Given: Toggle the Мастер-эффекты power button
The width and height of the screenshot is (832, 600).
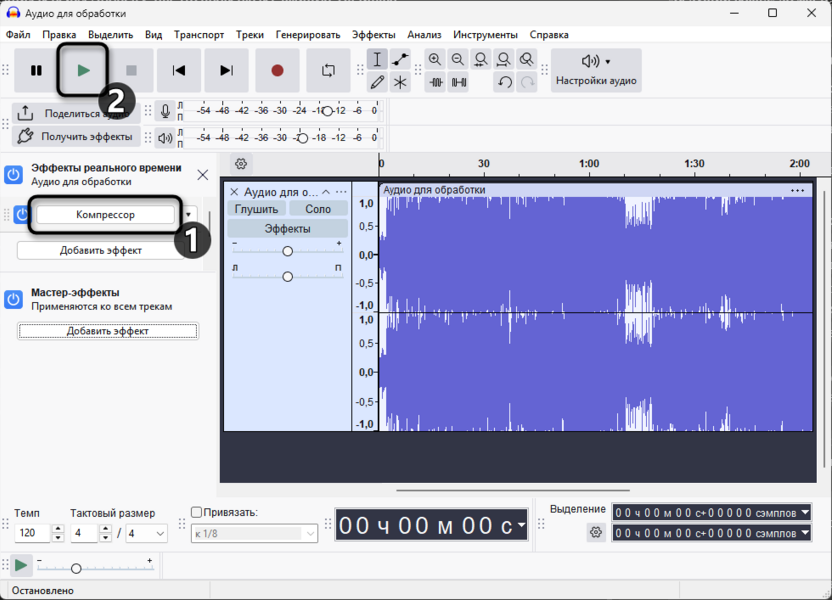Looking at the screenshot, I should pos(13,299).
